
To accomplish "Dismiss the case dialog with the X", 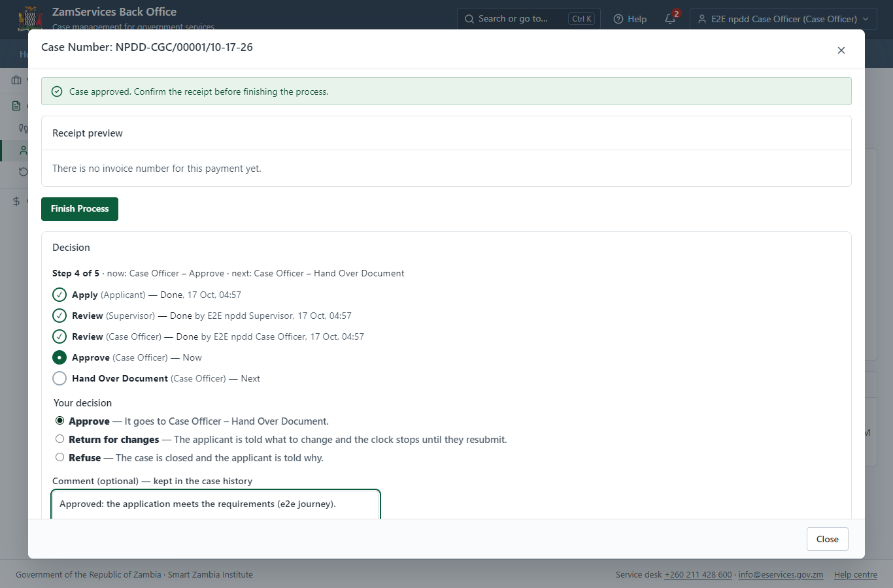I will point(841,50).
